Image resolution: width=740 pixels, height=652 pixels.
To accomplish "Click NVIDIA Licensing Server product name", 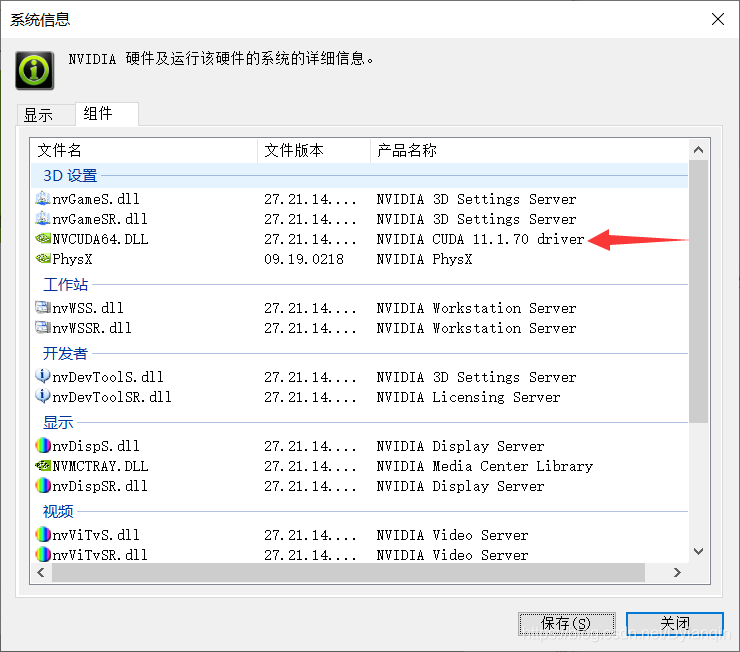I will [468, 397].
